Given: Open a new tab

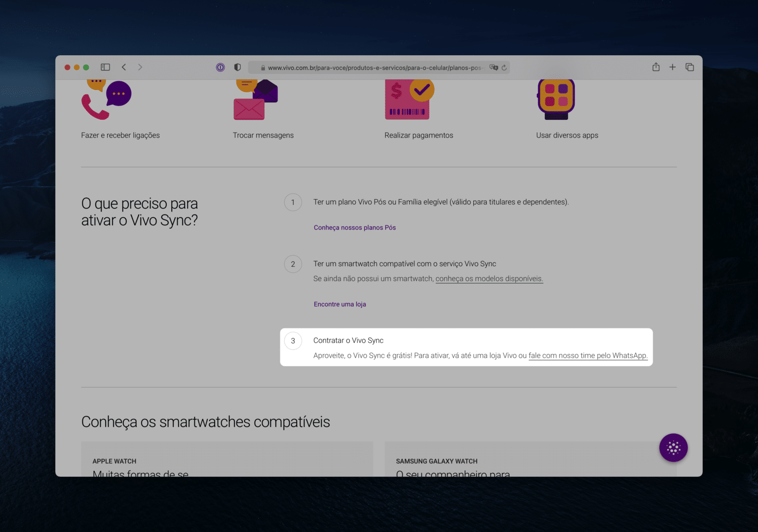Looking at the screenshot, I should (672, 67).
